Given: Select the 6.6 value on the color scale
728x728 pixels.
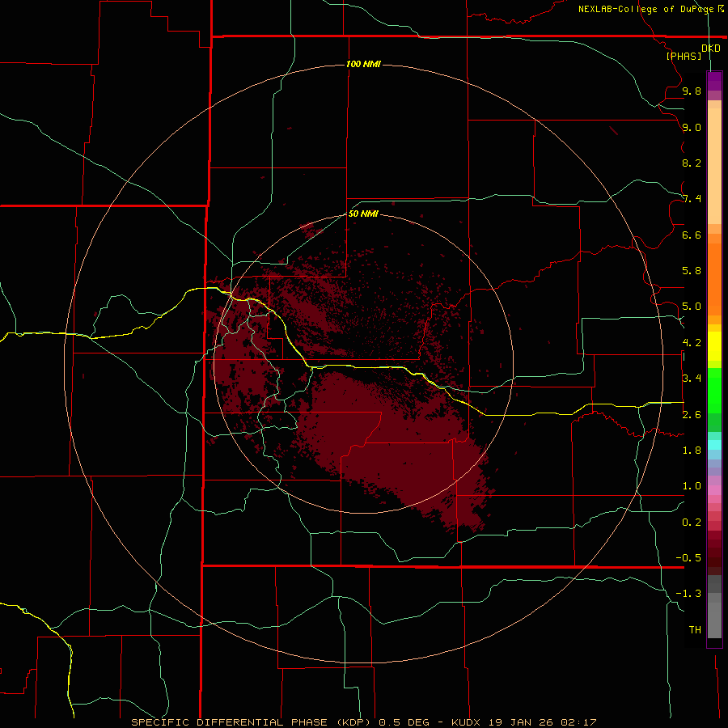Looking at the screenshot, I should pyautogui.click(x=692, y=235).
